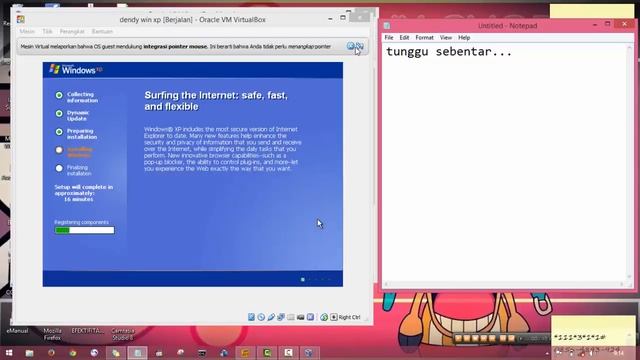The image size is (640, 360).
Task: Dismiss the VirtualBox mouse integration notification
Action: tap(351, 46)
